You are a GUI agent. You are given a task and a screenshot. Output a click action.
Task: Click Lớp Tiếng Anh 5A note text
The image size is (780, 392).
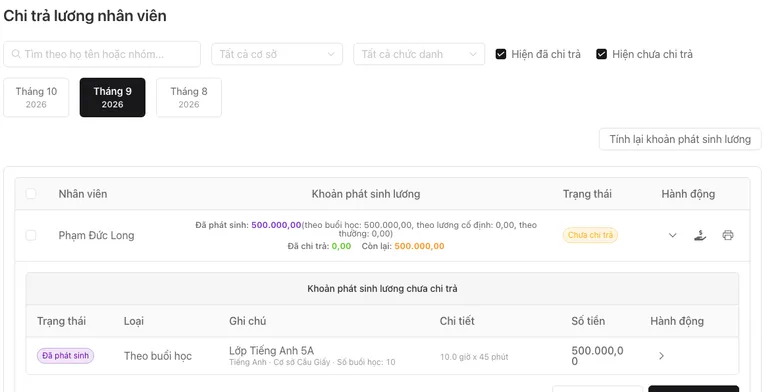(272, 351)
